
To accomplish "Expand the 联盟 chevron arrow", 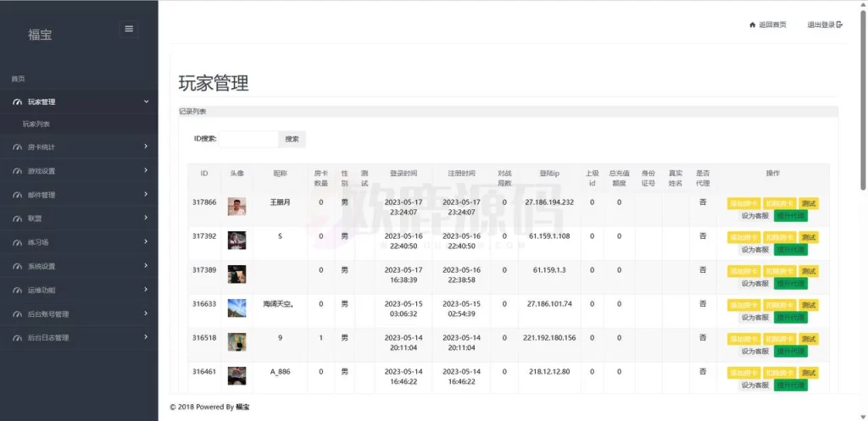I will point(146,218).
